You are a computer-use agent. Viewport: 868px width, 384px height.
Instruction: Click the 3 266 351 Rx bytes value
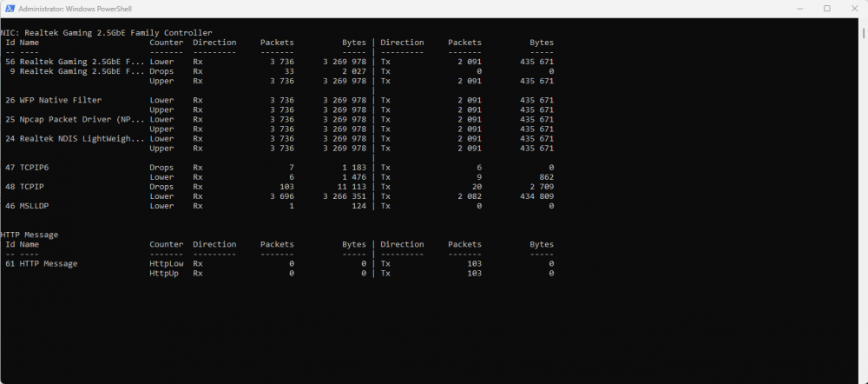click(345, 196)
